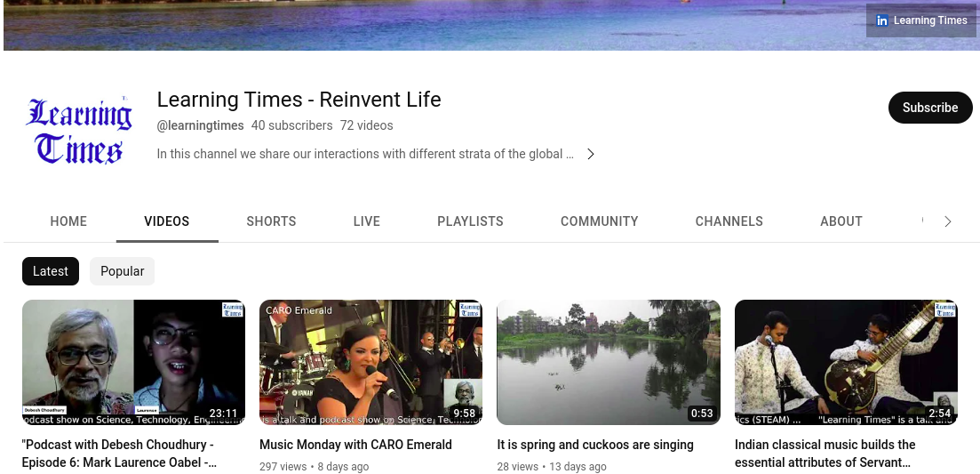
Task: Show more tabs with the right arrow
Action: (x=947, y=221)
